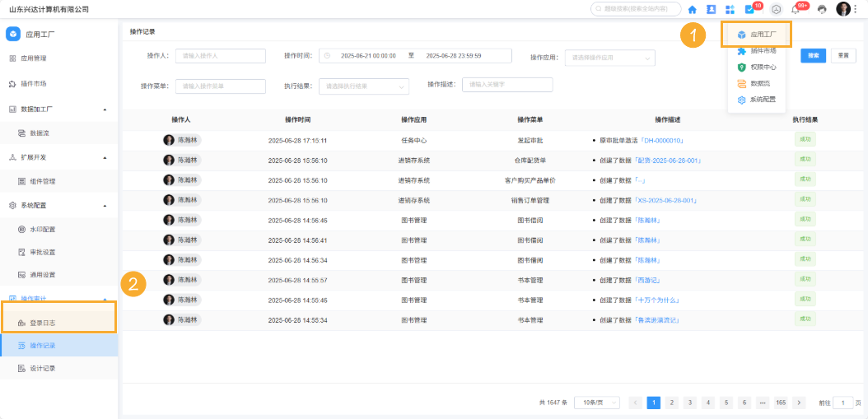868x419 pixels.
Task: Open 插件市场 in the left sidebar
Action: tap(33, 84)
